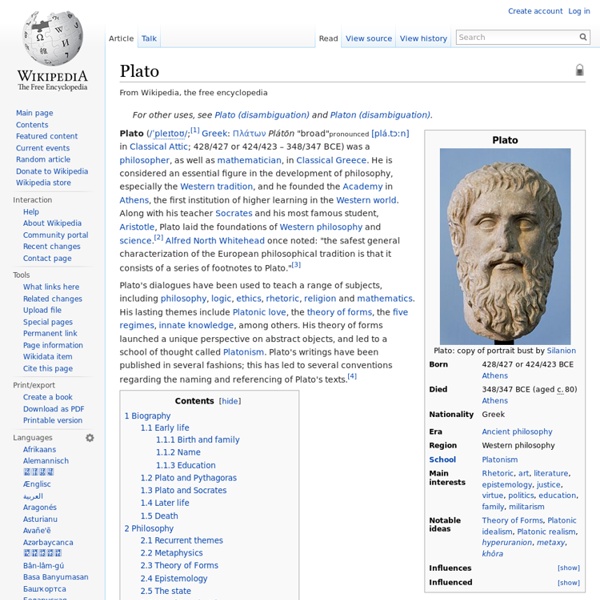Screen dimensions: 600x600
Task: Click the Log in link
Action: [x=579, y=11]
